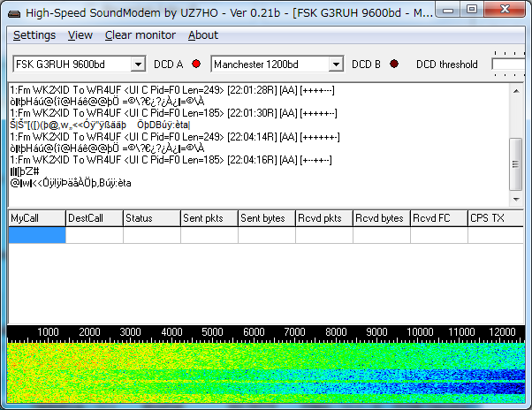Click the 5000 Hz waterfall scale mark

click(212, 331)
